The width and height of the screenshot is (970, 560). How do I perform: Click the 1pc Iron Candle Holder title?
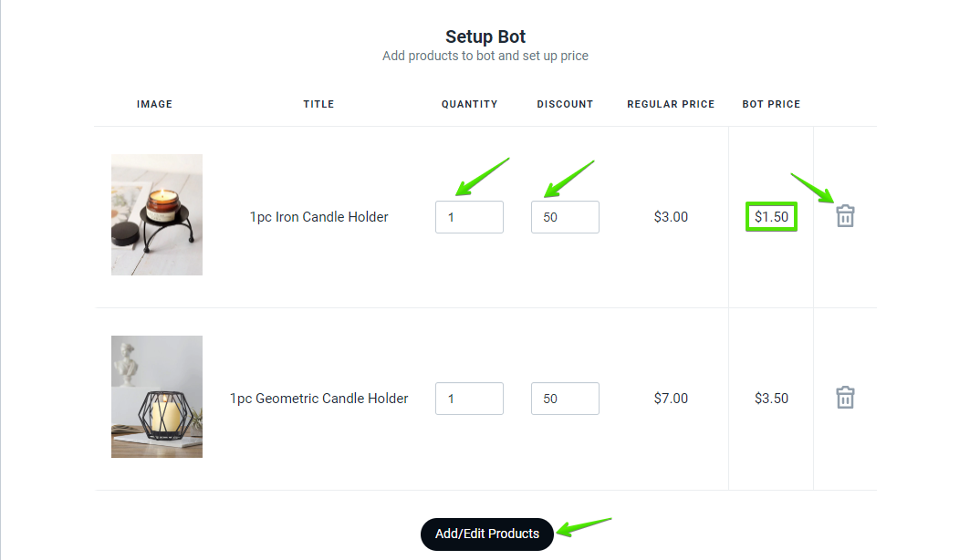pyautogui.click(x=319, y=217)
